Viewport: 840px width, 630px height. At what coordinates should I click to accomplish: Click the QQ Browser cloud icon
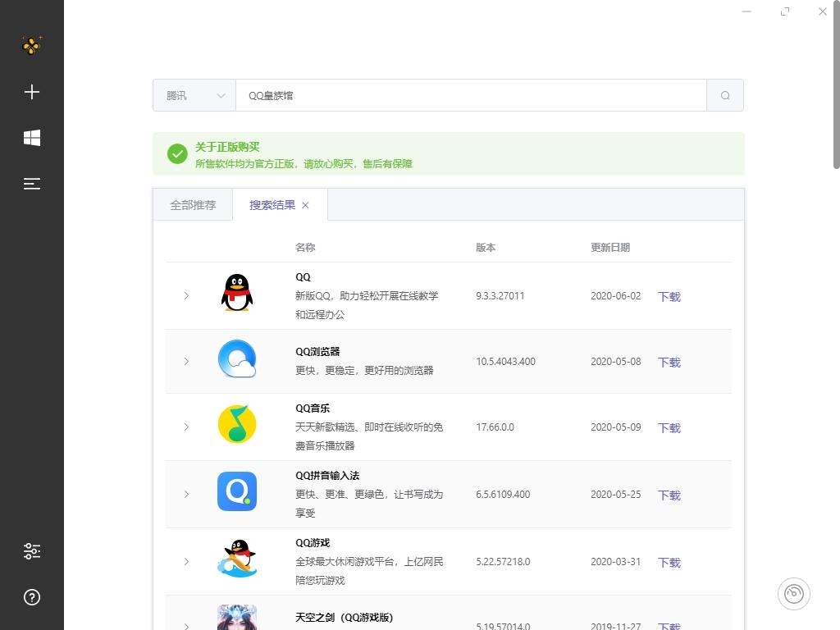coord(237,359)
